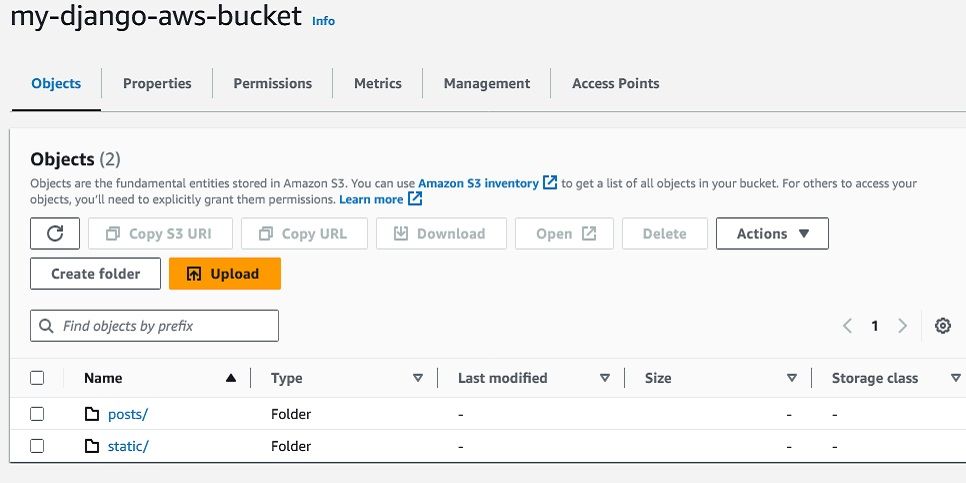Image resolution: width=966 pixels, height=483 pixels.
Task: Check the static/ folder checkbox
Action: pos(37,446)
